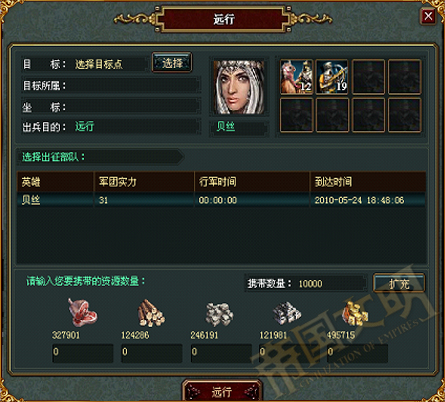Click the meat food resource icon

(82, 312)
